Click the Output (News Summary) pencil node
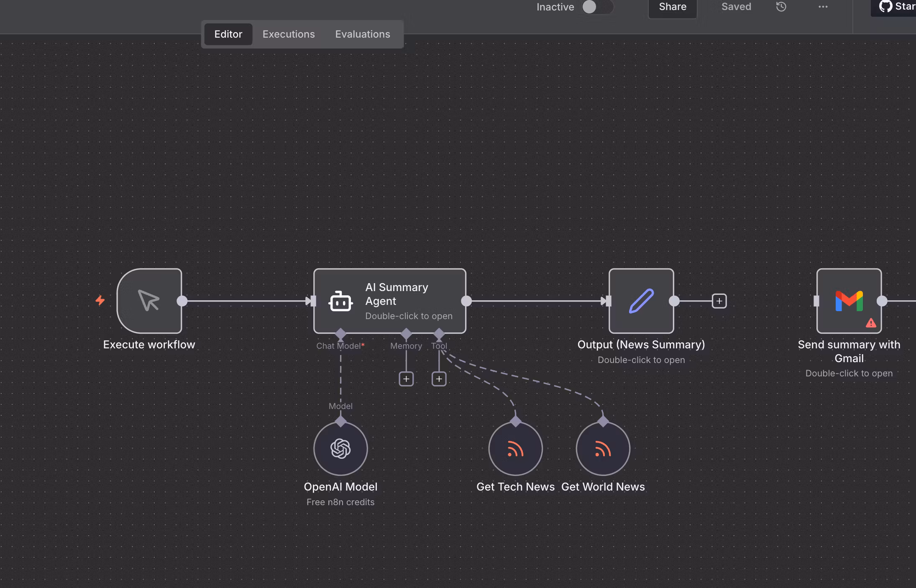This screenshot has width=916, height=588. point(641,301)
